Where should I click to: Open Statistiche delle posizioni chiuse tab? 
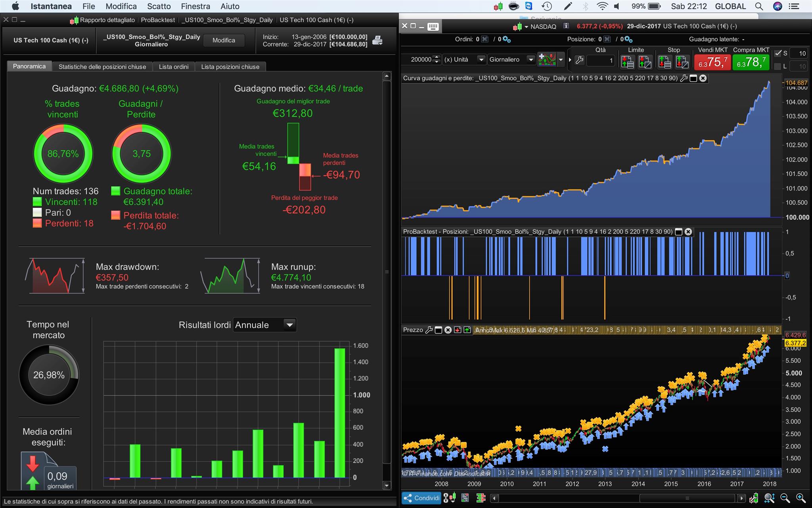(x=102, y=67)
